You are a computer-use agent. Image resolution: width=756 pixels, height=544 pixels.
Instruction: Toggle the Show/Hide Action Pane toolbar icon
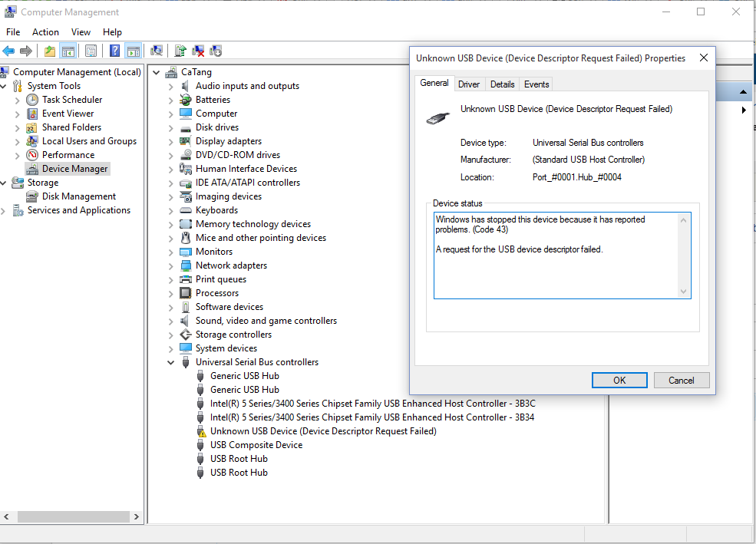[134, 51]
